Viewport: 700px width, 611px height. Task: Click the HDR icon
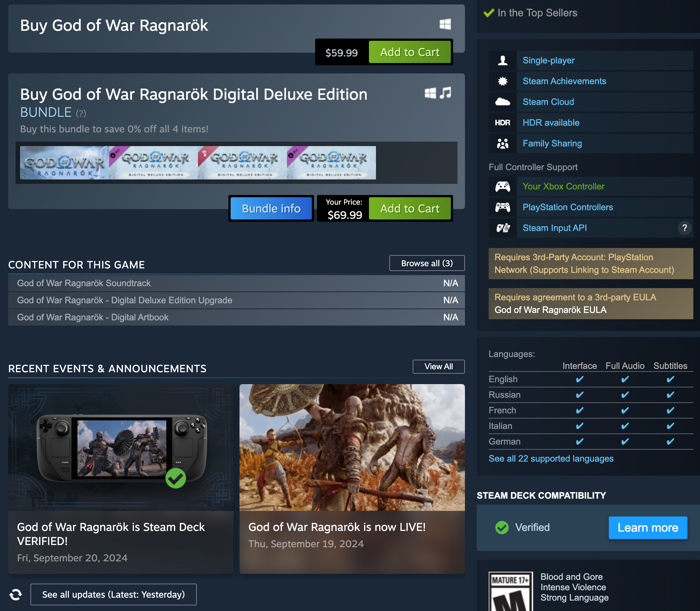click(x=503, y=123)
